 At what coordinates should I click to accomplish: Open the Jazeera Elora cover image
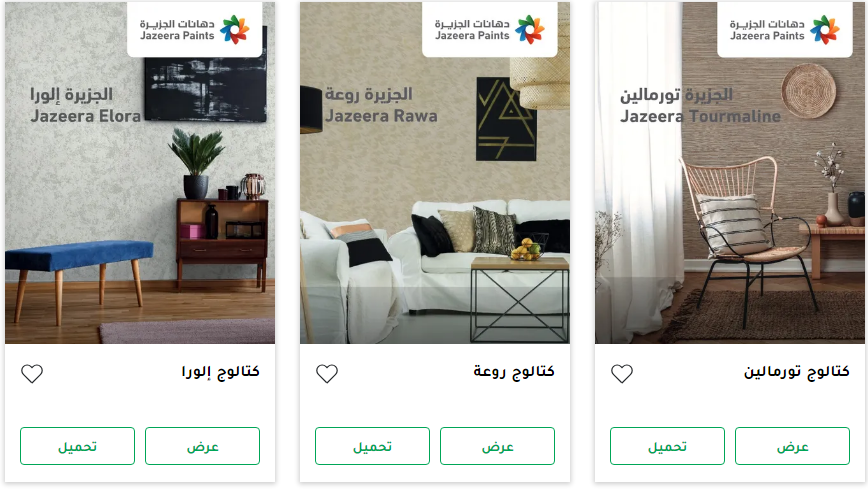coord(140,173)
